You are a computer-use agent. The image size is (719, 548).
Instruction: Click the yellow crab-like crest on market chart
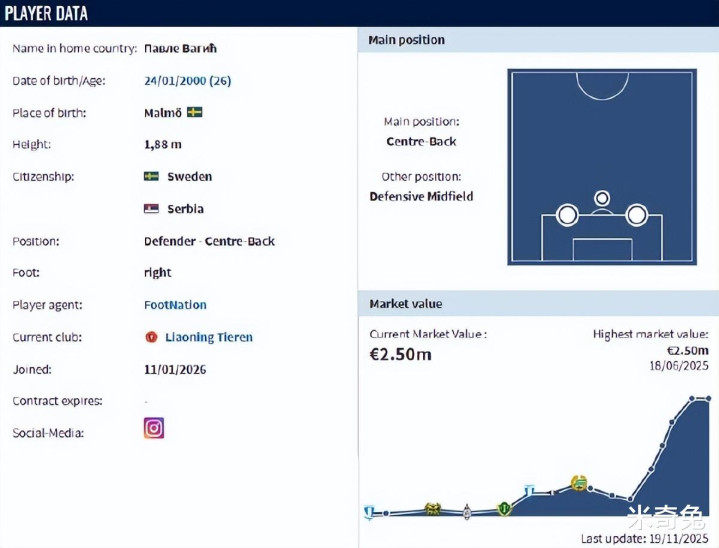[x=433, y=509]
